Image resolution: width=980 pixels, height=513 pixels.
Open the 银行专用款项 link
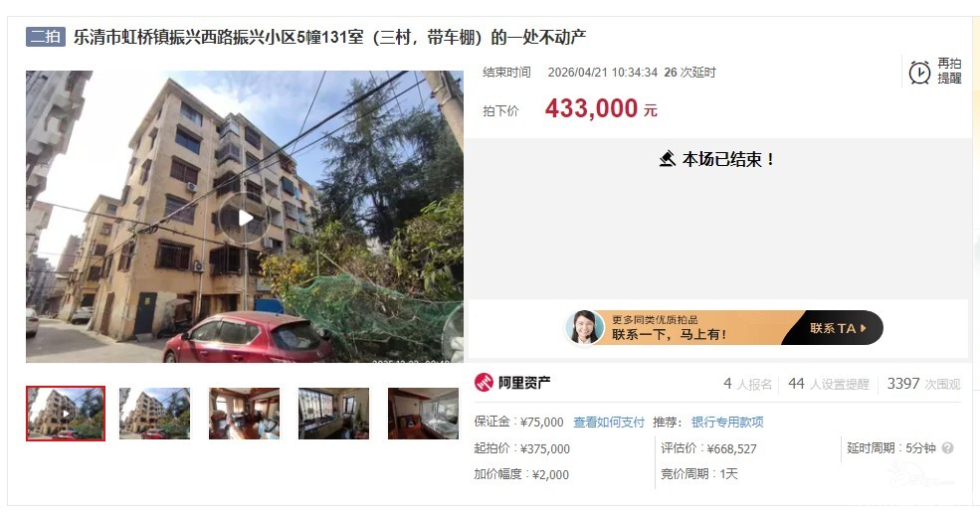pyautogui.click(x=727, y=423)
